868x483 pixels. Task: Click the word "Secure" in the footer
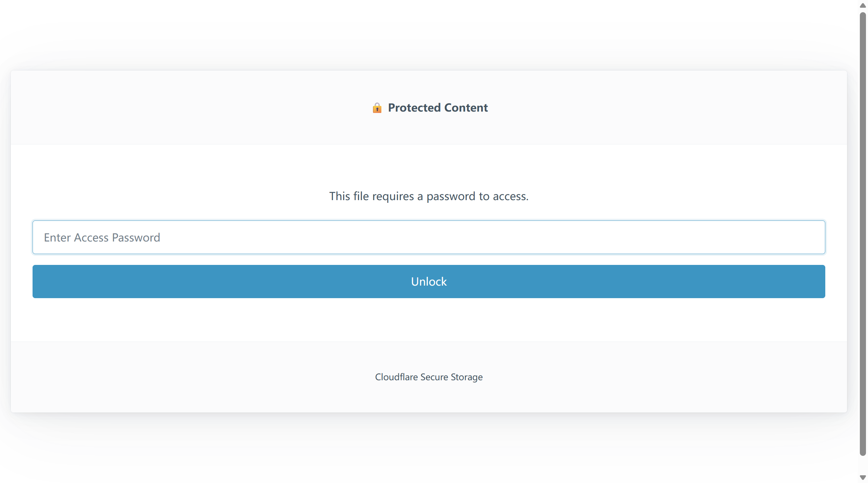coord(434,377)
